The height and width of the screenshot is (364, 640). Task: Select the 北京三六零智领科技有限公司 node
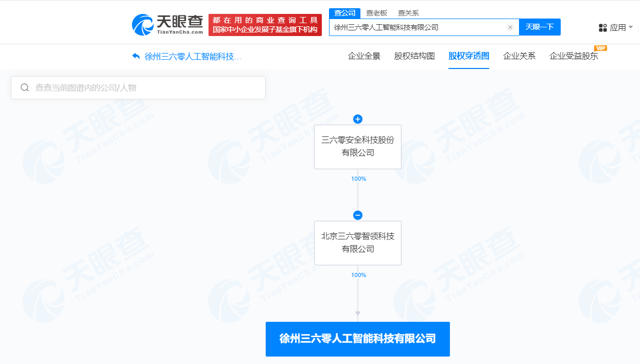coord(358,243)
